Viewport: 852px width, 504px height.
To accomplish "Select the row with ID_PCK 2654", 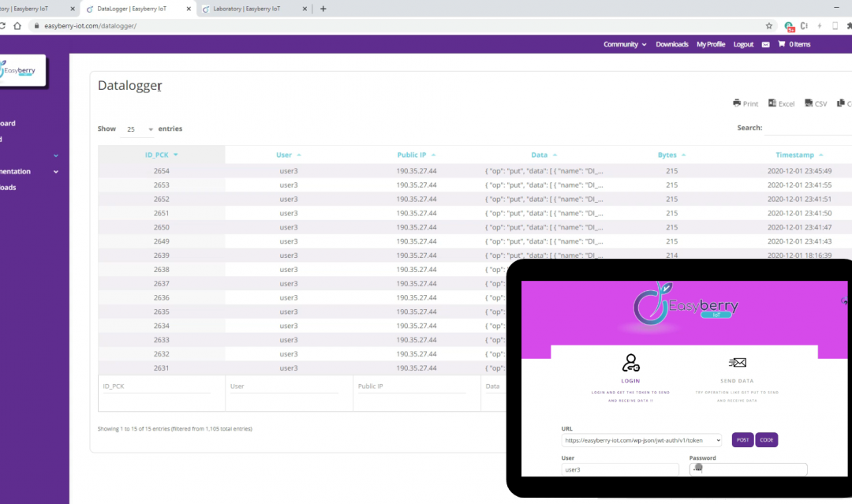I will pos(475,170).
